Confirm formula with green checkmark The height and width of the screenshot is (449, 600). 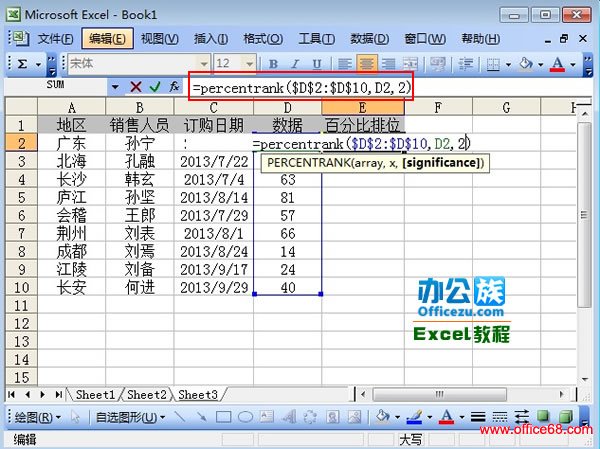pos(155,87)
